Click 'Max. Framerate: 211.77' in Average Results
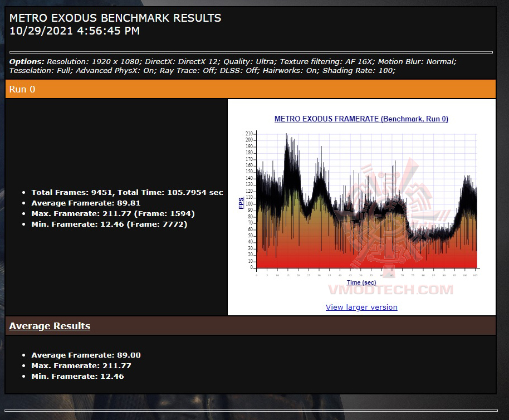This screenshot has width=509, height=420. (81, 365)
